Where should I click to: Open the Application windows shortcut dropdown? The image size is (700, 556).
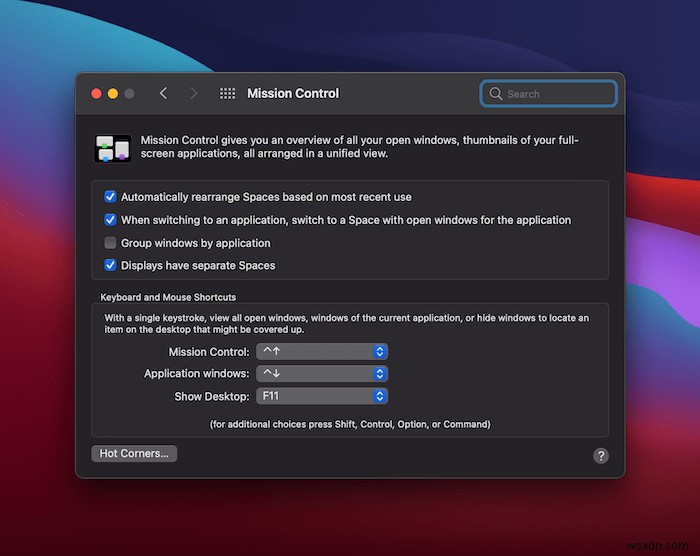[322, 373]
